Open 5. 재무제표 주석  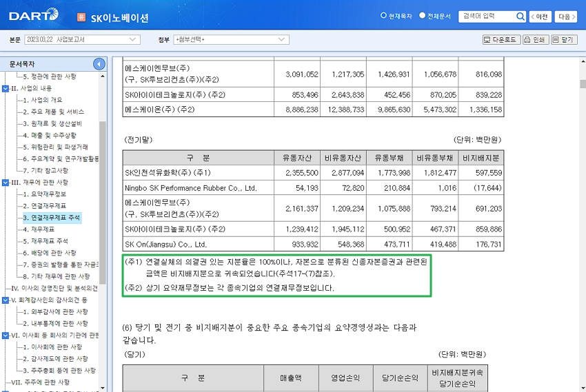46,241
